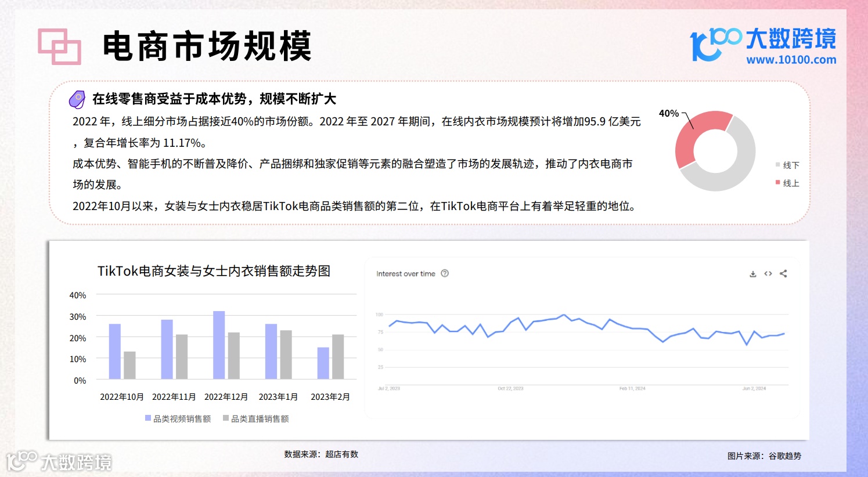Click the gray 品类直播销售额 legend swatch

click(226, 418)
